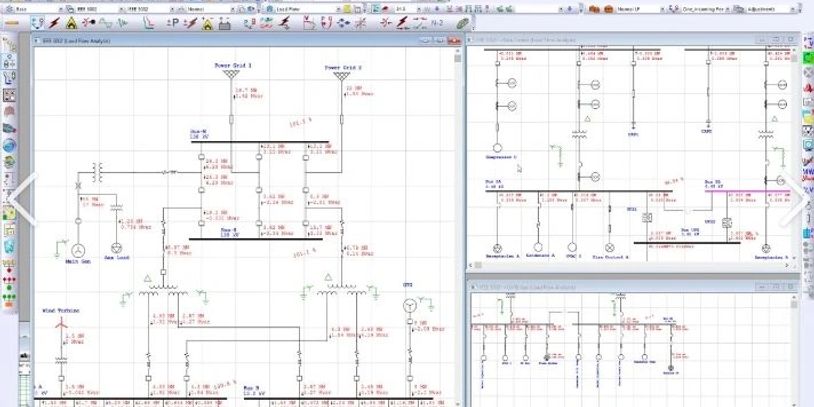The height and width of the screenshot is (407, 814).
Task: Click the Power Grid 1 symbol
Action: 231,75
